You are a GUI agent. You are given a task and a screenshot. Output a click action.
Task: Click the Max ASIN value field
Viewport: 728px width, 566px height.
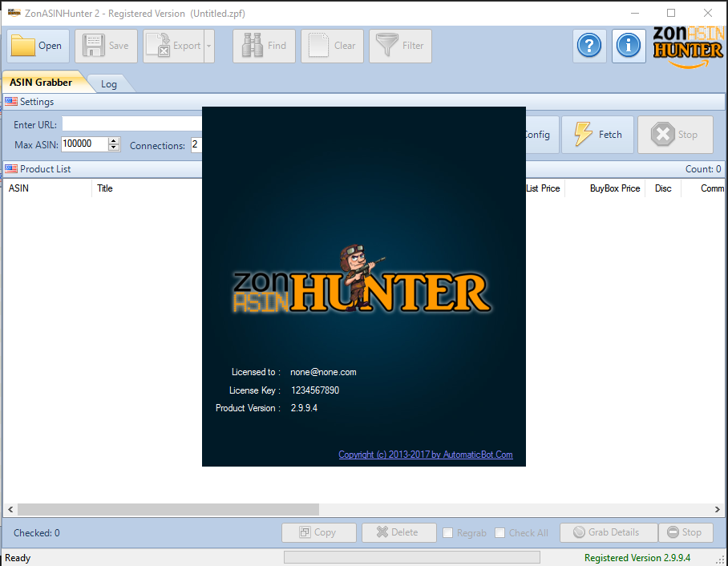tap(84, 144)
